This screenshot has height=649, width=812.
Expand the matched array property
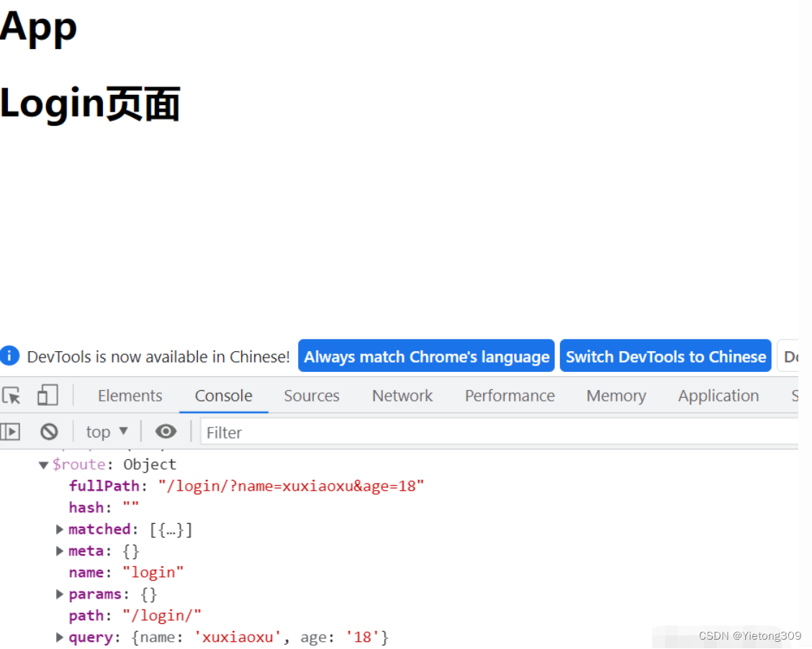tap(59, 529)
